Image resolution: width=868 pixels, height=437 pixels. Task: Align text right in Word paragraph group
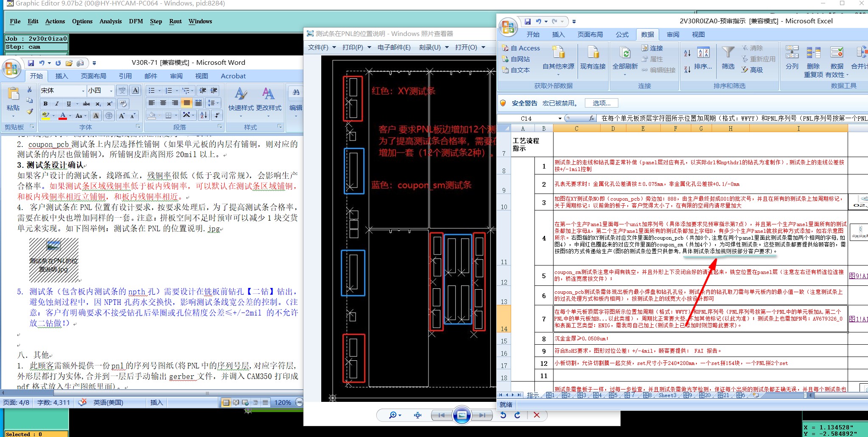175,103
